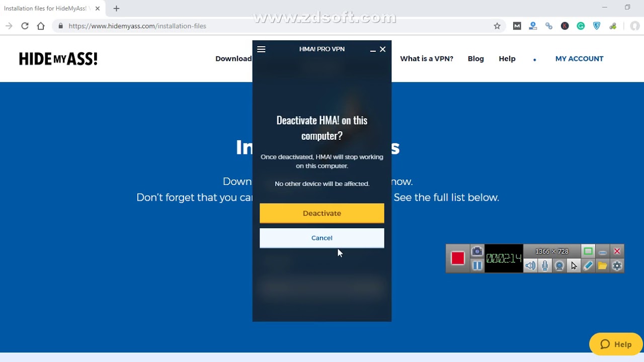
Task: Click the blue shield extension icon
Action: coord(597,26)
